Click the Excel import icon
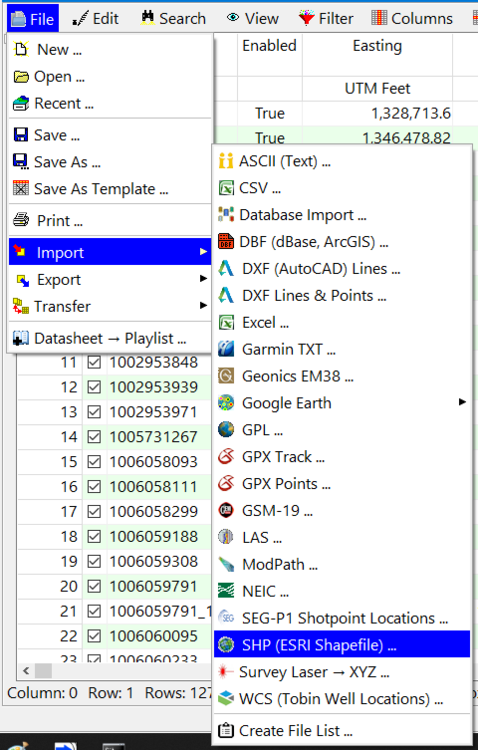 click(226, 322)
